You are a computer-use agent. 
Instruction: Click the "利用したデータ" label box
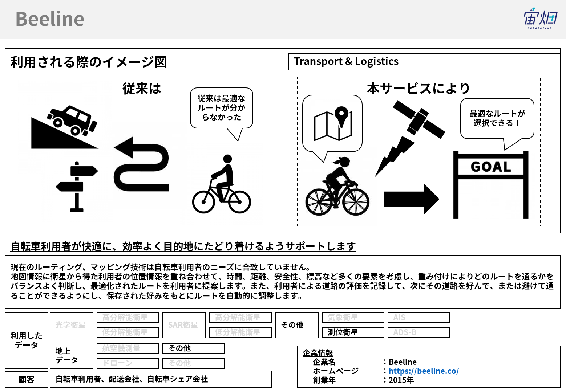[27, 340]
